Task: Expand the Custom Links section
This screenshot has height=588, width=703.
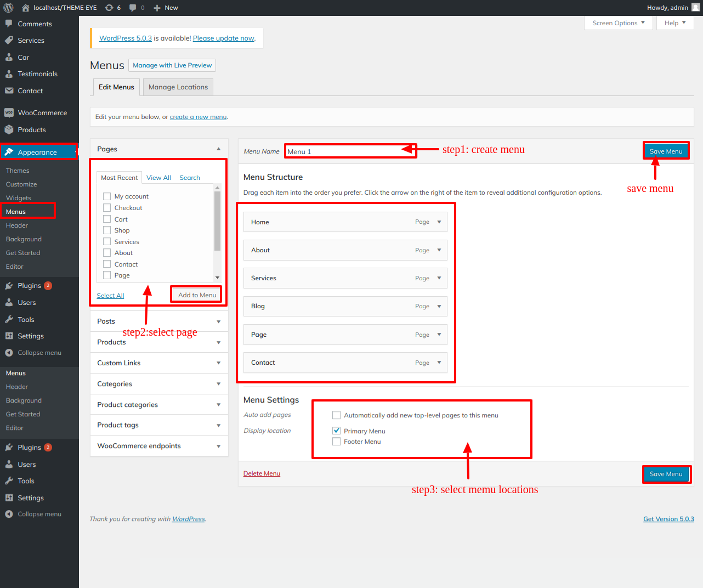Action: (x=159, y=363)
